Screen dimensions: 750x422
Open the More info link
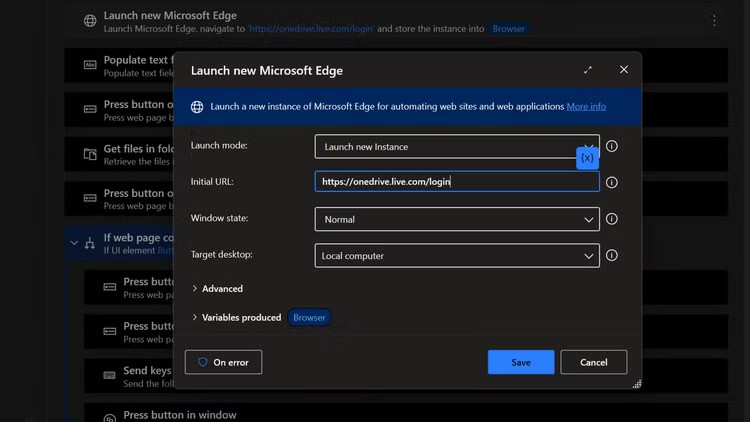[586, 107]
